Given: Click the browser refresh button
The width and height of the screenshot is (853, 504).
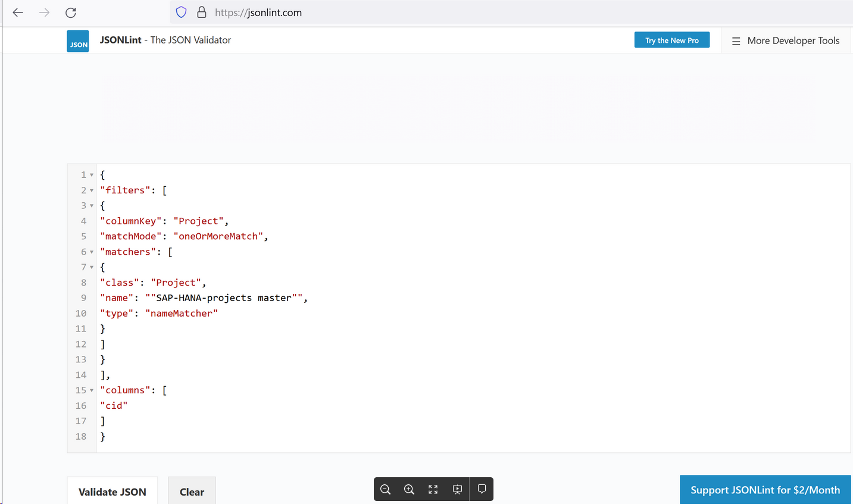Looking at the screenshot, I should (70, 12).
